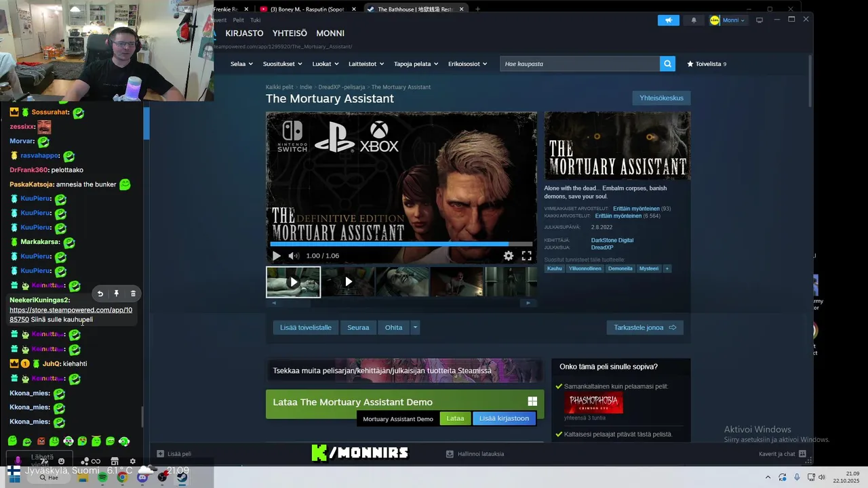Open the Phasmophobia similar game thumbnail
The height and width of the screenshot is (488, 868).
click(593, 403)
